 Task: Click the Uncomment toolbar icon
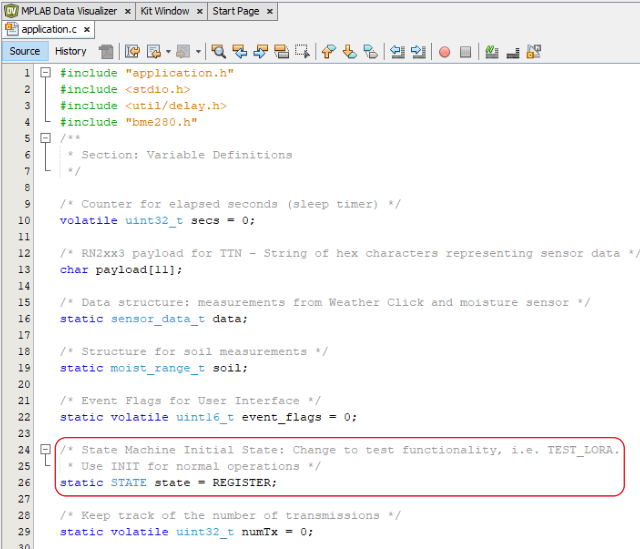tap(513, 52)
